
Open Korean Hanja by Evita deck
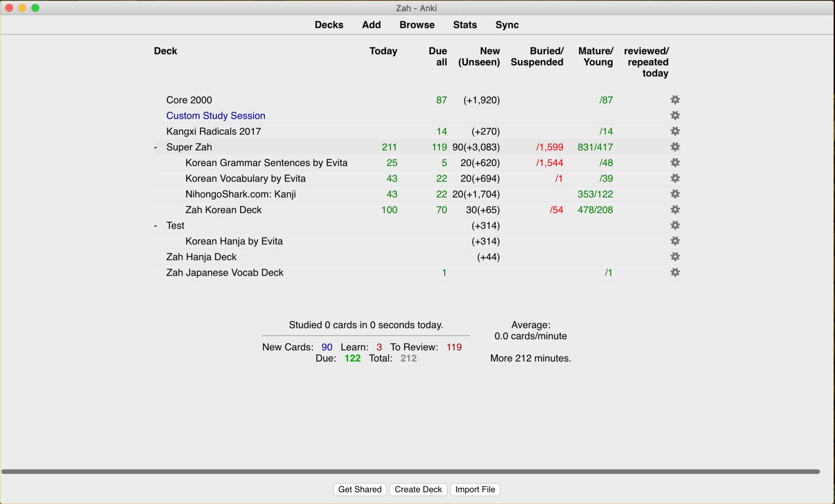click(x=234, y=241)
